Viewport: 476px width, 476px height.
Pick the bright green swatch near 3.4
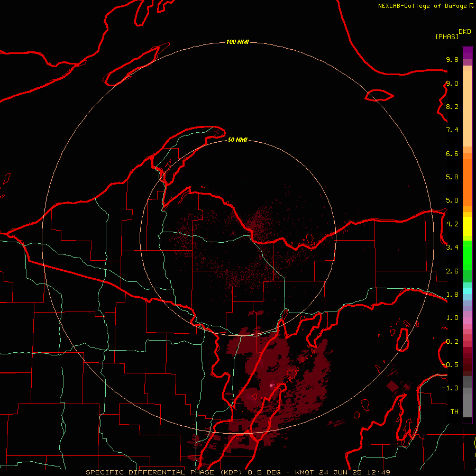[467, 255]
